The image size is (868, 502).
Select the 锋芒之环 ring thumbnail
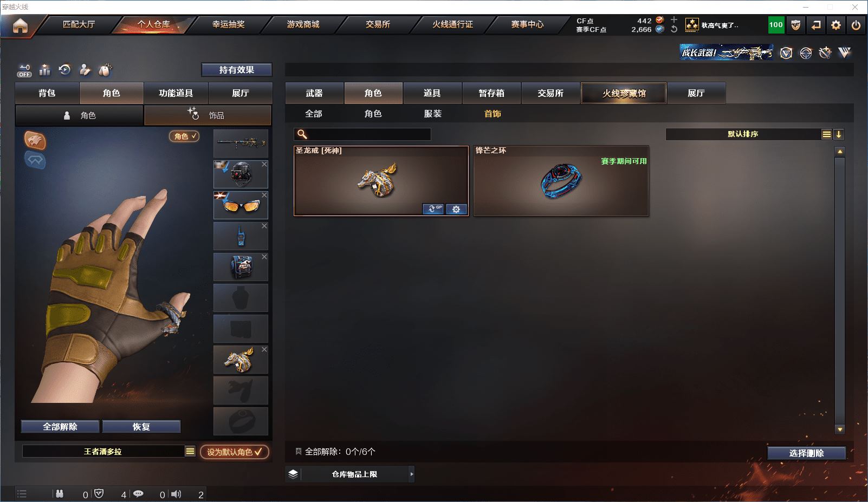561,181
